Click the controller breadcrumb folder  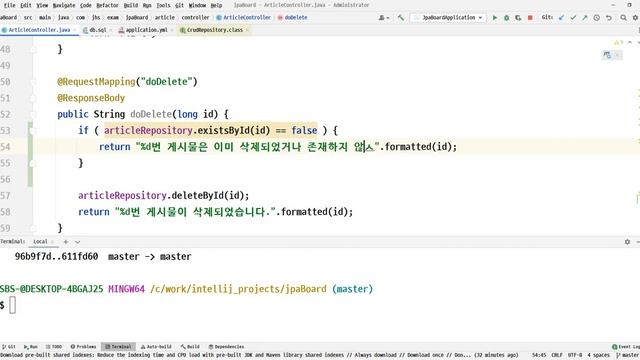(x=196, y=18)
